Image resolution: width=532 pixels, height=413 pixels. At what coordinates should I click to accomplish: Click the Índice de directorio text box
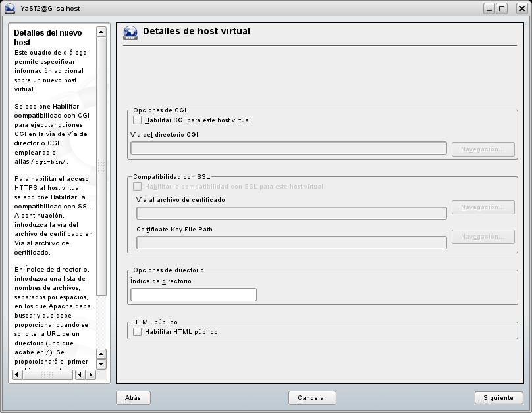coord(194,295)
